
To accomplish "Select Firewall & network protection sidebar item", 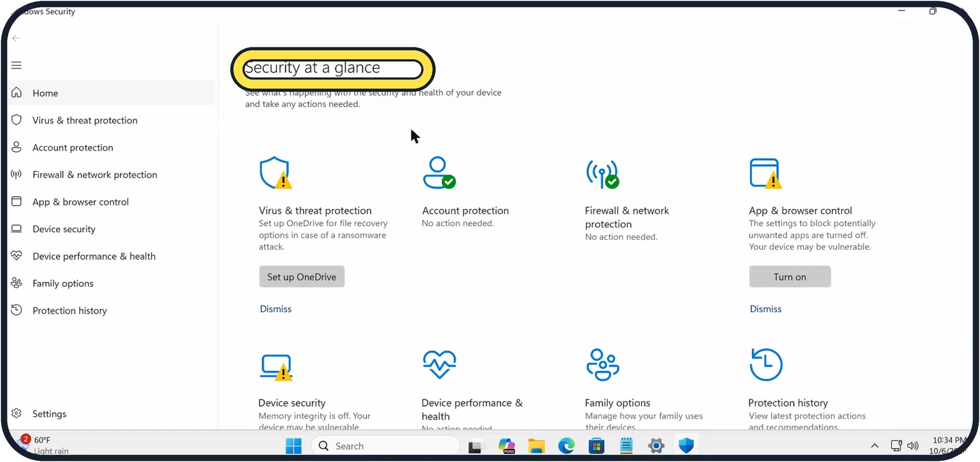I will [111, 175].
